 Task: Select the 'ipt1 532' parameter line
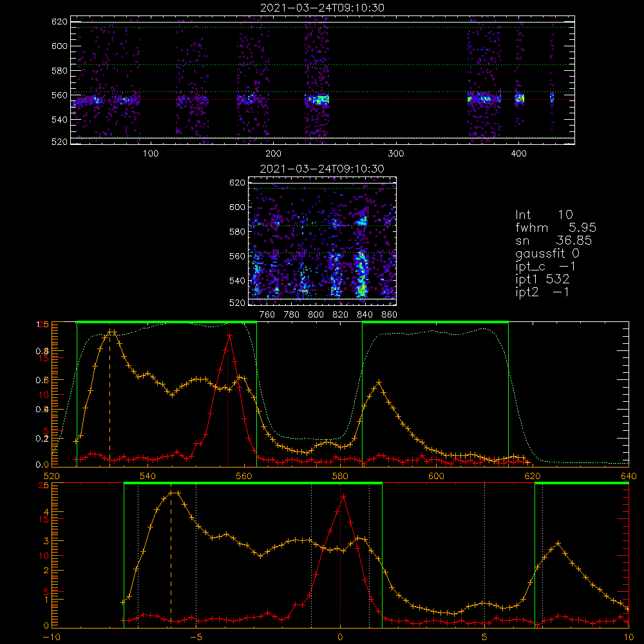pos(542,279)
